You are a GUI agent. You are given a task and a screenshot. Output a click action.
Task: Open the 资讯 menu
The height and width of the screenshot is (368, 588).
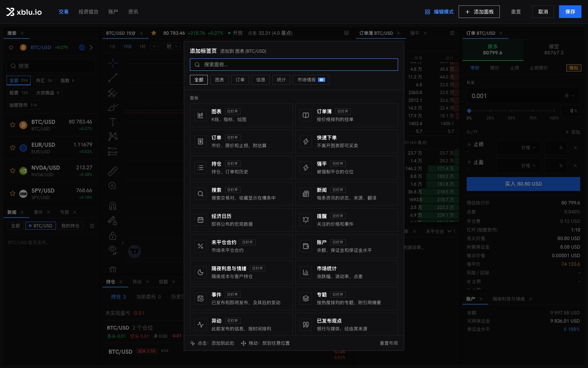(x=133, y=12)
